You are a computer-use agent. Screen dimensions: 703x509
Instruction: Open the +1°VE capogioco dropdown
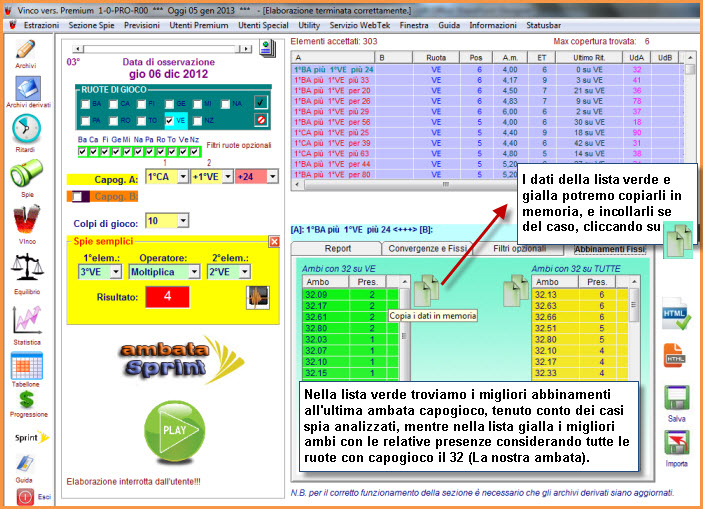(228, 177)
